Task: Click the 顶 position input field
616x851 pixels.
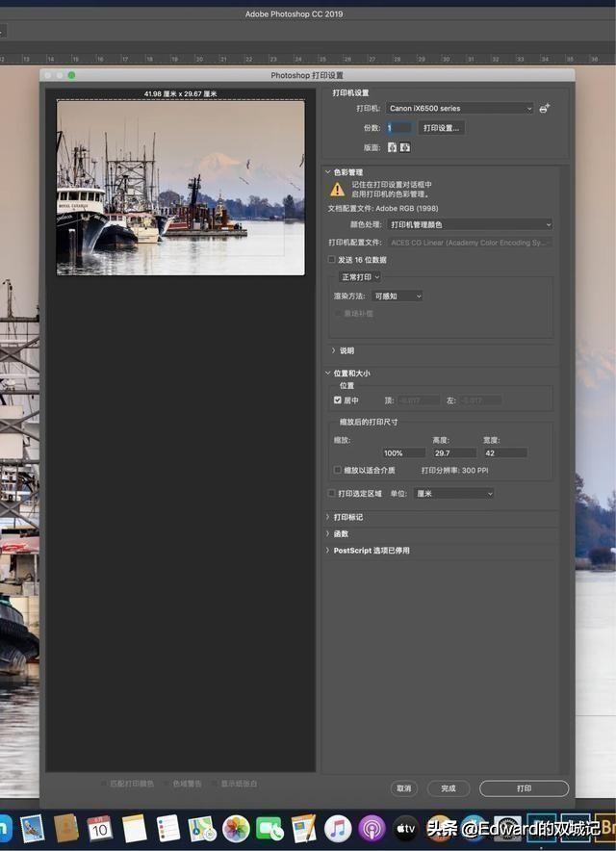Action: click(419, 400)
